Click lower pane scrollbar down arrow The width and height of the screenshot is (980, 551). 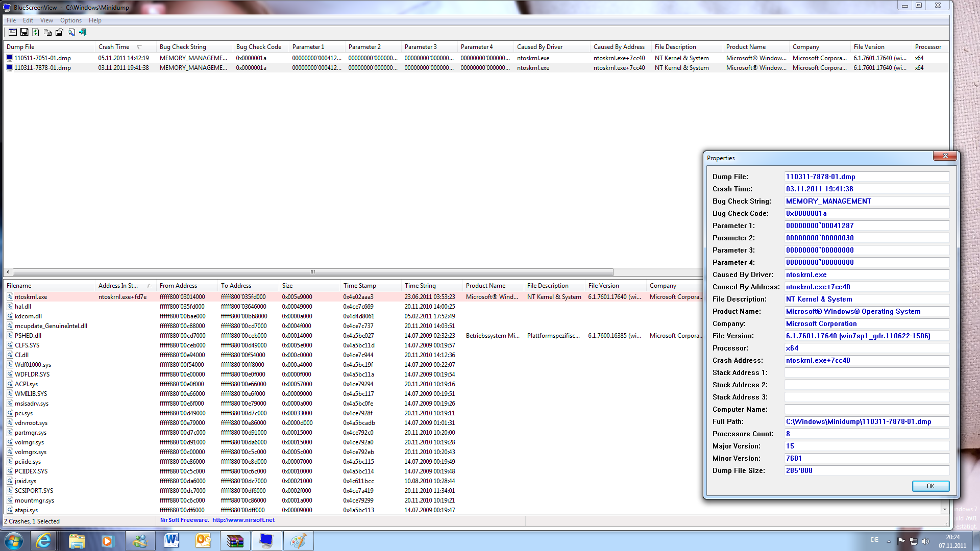tap(945, 510)
